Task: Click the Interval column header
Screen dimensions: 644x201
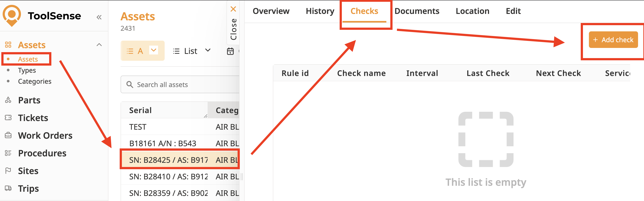Action: point(422,73)
